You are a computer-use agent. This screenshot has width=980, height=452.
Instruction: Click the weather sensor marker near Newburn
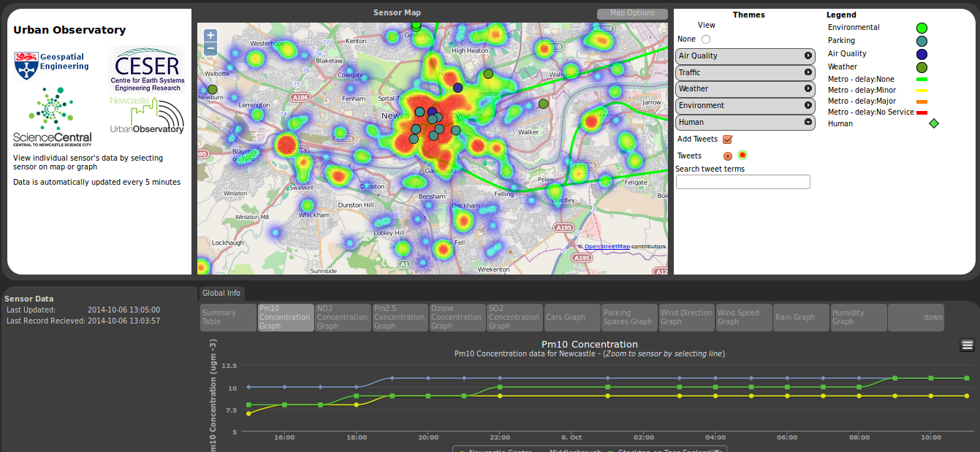[x=213, y=89]
